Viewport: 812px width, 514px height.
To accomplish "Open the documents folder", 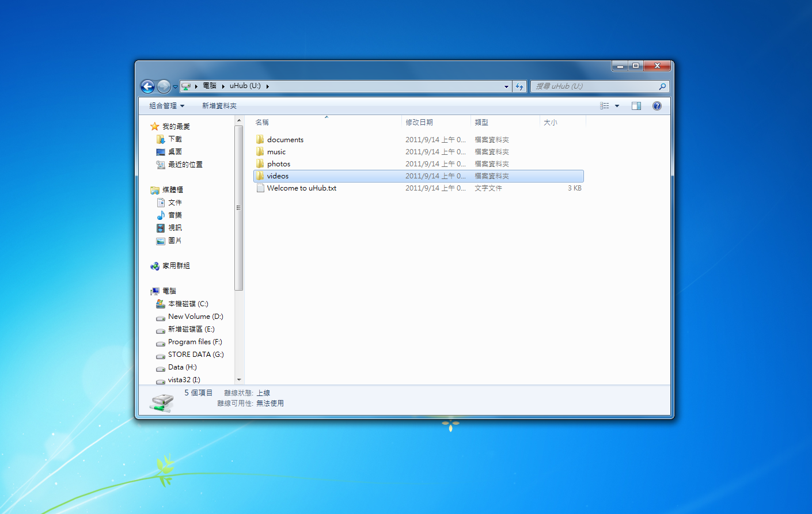I will point(285,140).
